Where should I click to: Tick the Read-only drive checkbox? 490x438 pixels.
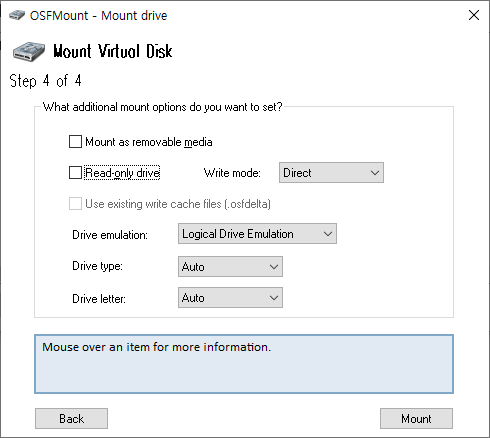75,173
